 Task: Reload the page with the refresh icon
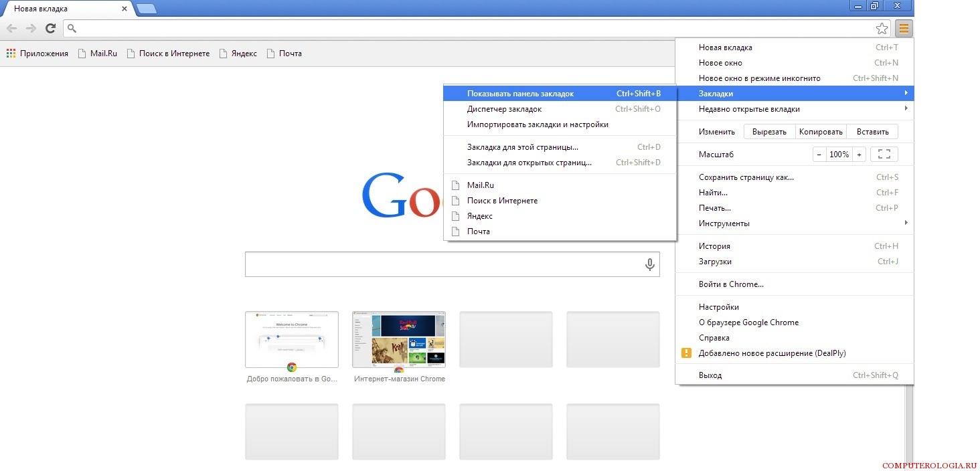pyautogui.click(x=50, y=28)
